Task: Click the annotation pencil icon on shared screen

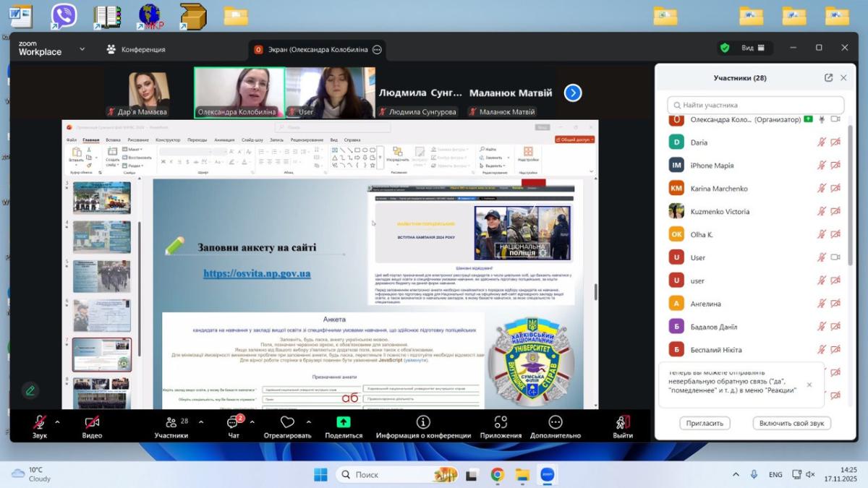Action: (30, 390)
